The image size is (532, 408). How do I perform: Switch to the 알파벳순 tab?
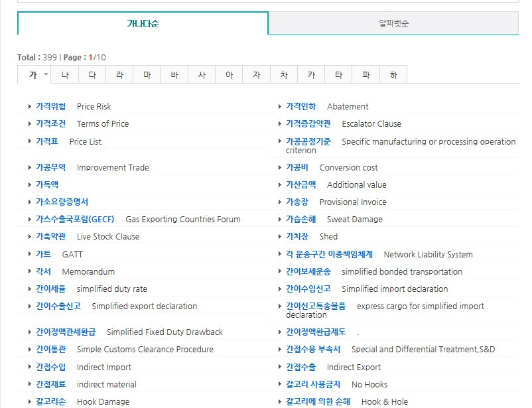393,22
